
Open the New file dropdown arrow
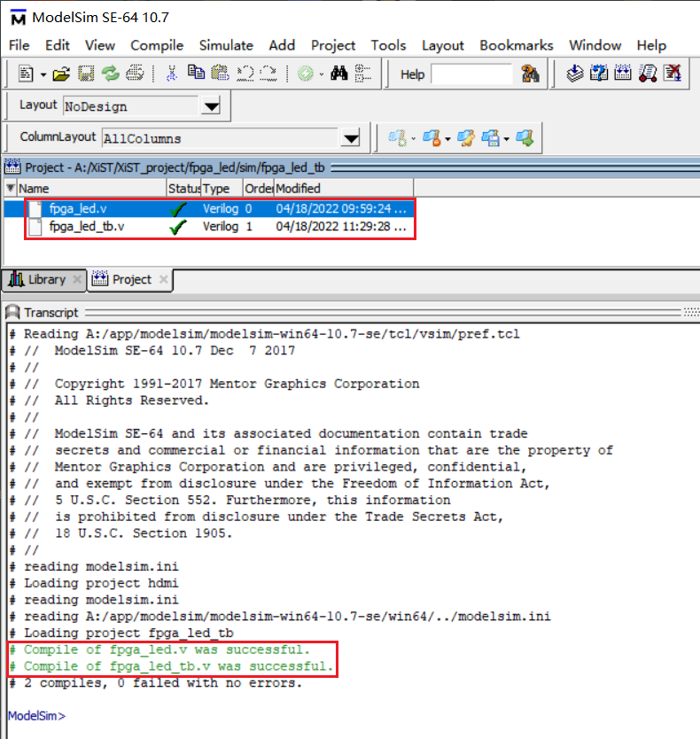pyautogui.click(x=43, y=74)
